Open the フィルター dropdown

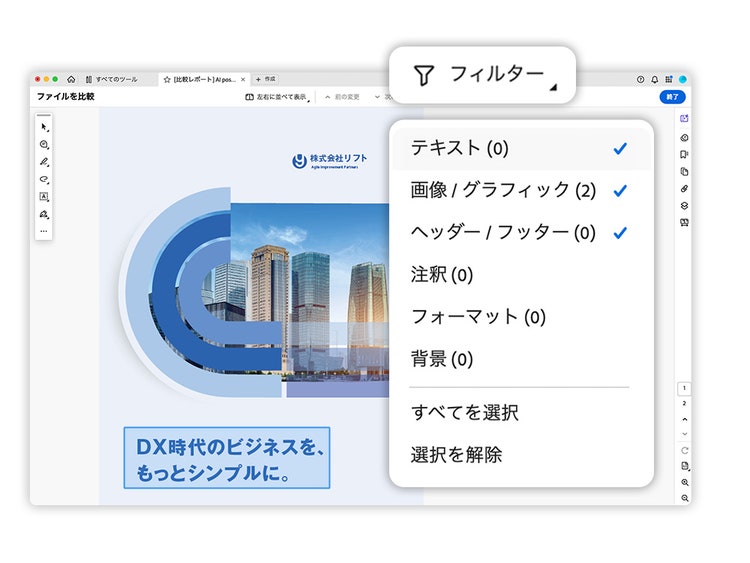pos(483,75)
